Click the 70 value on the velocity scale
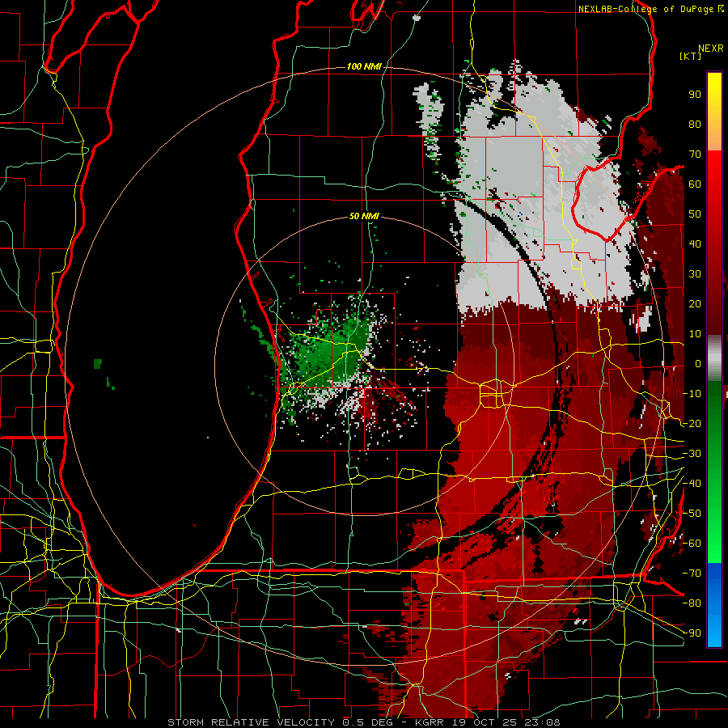The image size is (728, 728). pyautogui.click(x=695, y=154)
